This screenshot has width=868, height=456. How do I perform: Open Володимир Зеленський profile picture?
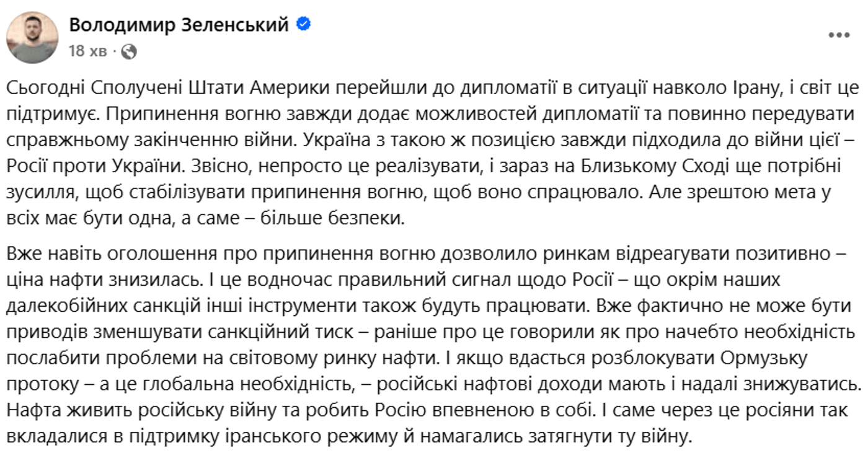click(32, 37)
